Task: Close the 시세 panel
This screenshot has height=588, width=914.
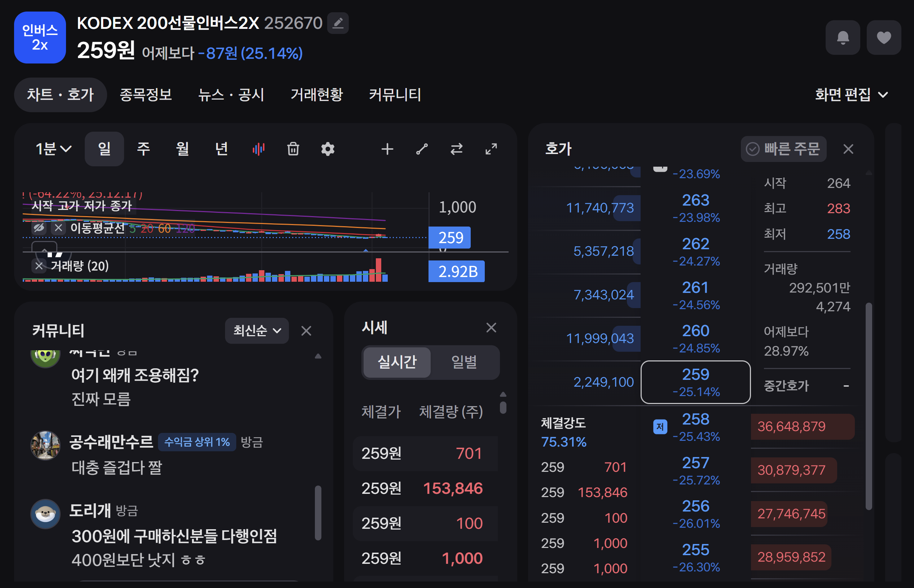Action: [x=491, y=327]
